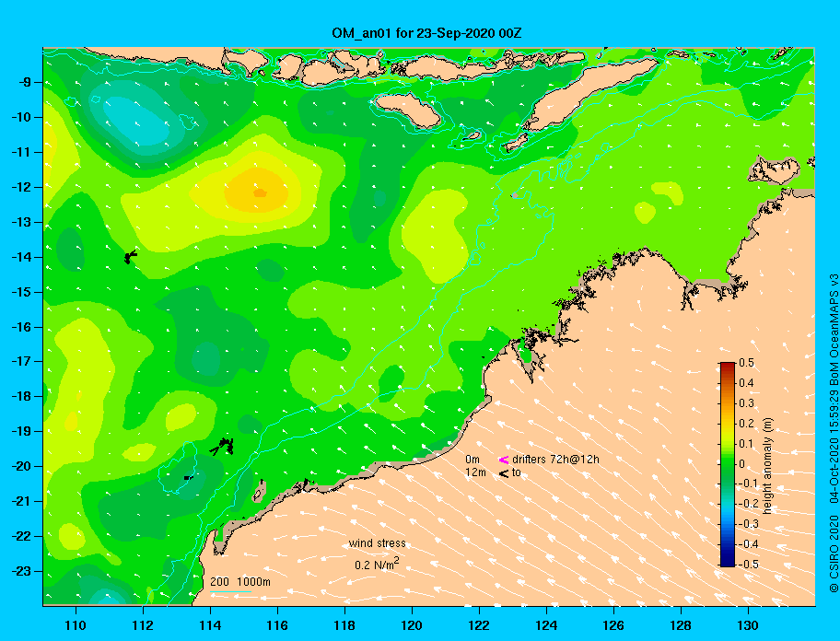Click the '12m' legend label

475,472
